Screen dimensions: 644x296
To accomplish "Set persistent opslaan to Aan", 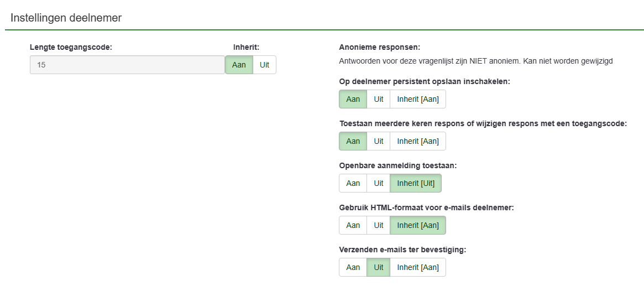I will pyautogui.click(x=353, y=99).
